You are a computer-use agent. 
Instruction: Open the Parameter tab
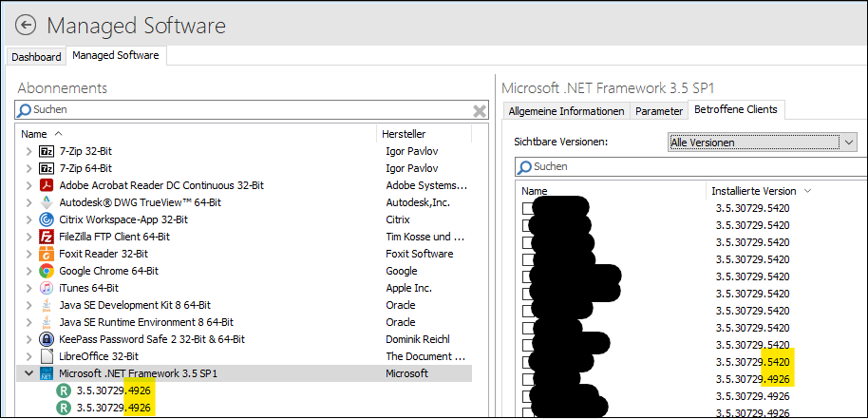click(659, 111)
